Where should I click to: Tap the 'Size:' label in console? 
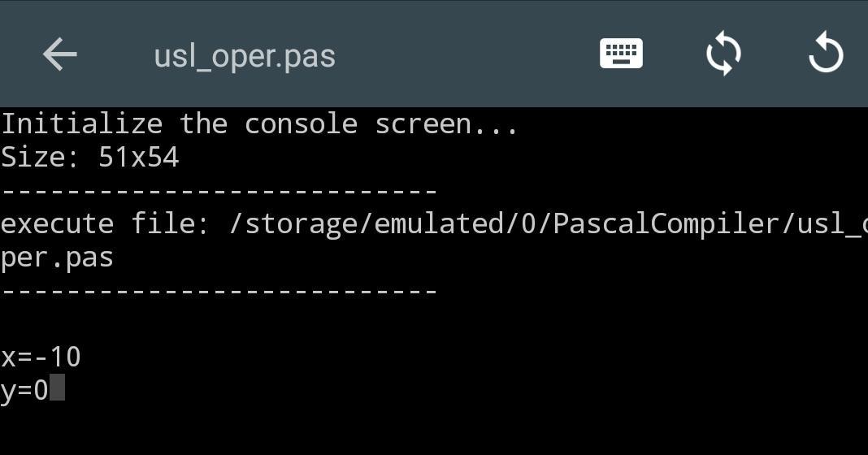pyautogui.click(x=41, y=157)
